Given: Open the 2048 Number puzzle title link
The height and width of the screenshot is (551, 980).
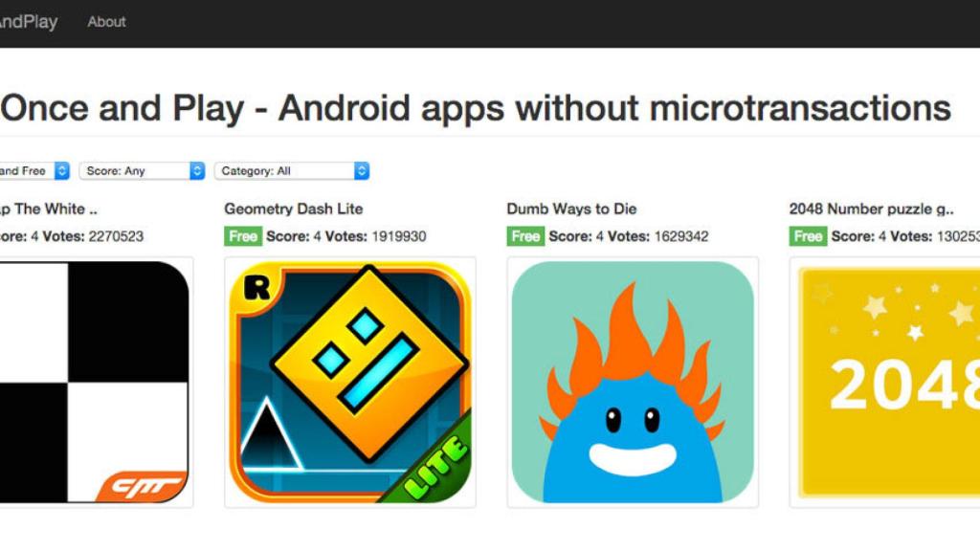Looking at the screenshot, I should pyautogui.click(x=871, y=209).
